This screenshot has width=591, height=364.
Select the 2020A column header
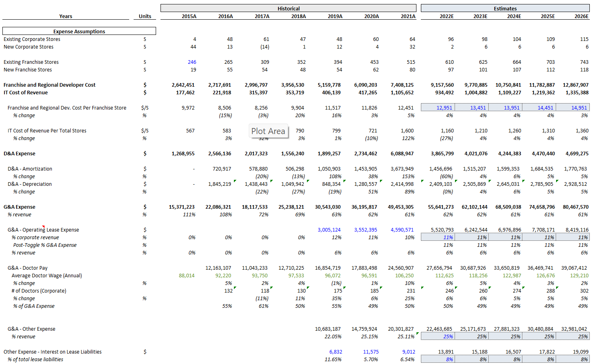pyautogui.click(x=372, y=16)
